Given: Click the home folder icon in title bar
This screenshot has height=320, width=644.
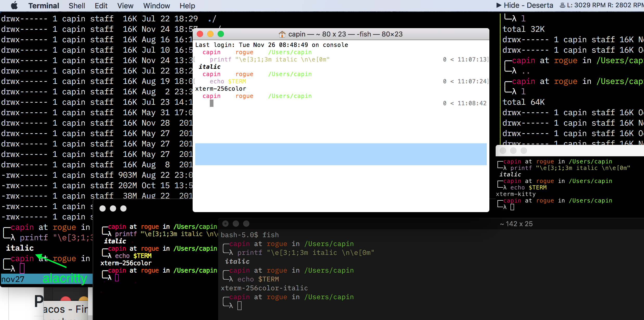Looking at the screenshot, I should 282,34.
